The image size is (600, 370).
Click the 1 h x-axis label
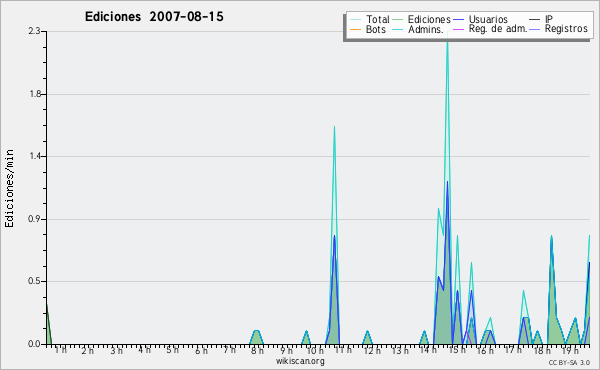60,349
